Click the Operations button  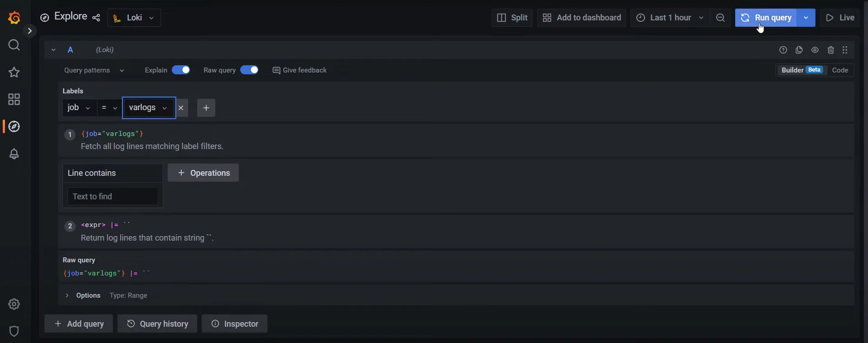203,173
